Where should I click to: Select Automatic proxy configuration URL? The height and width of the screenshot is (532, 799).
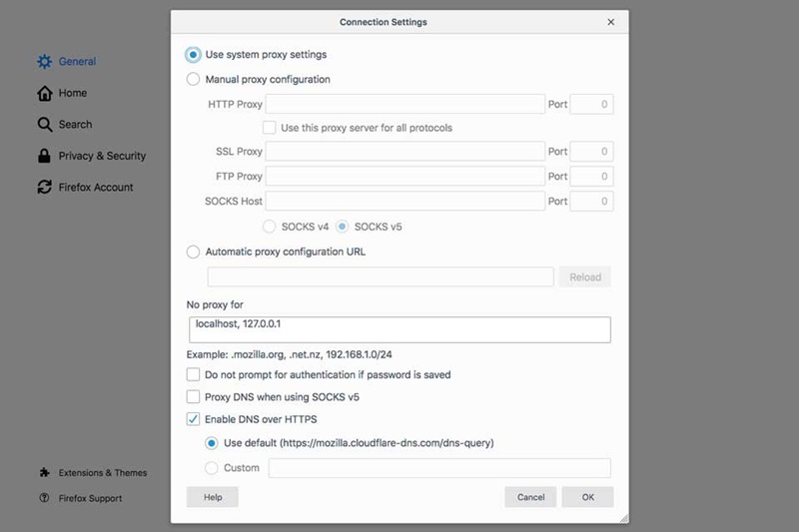193,252
